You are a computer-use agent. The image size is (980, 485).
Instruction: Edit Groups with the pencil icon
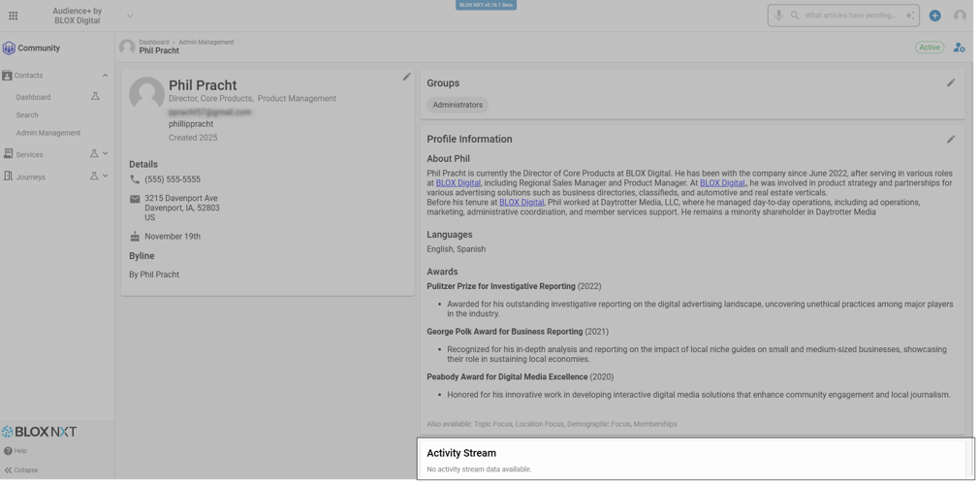pyautogui.click(x=951, y=82)
